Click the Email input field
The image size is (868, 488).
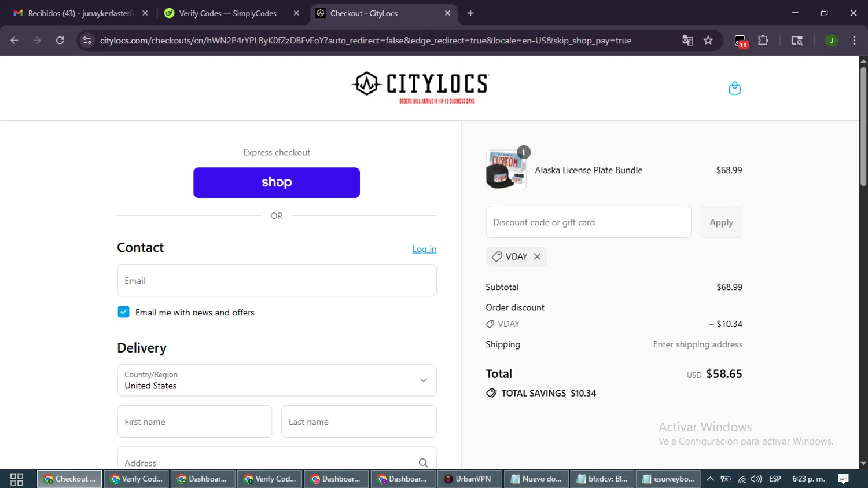pyautogui.click(x=277, y=281)
